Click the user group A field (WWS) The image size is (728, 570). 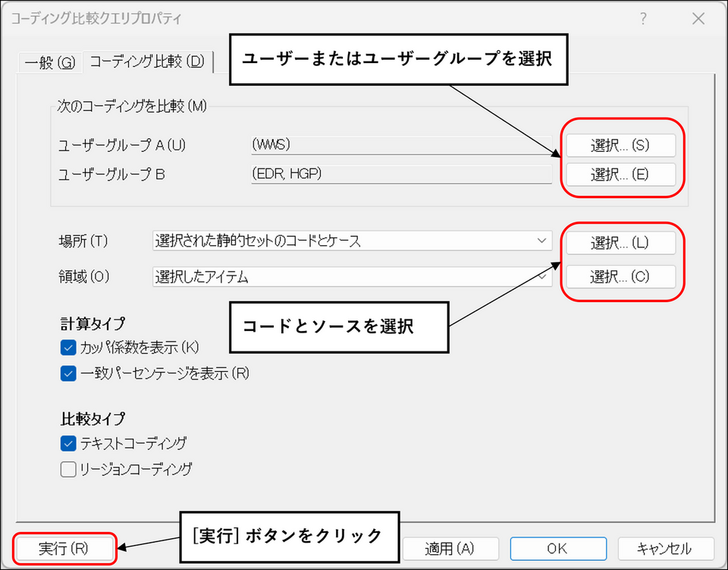point(401,146)
